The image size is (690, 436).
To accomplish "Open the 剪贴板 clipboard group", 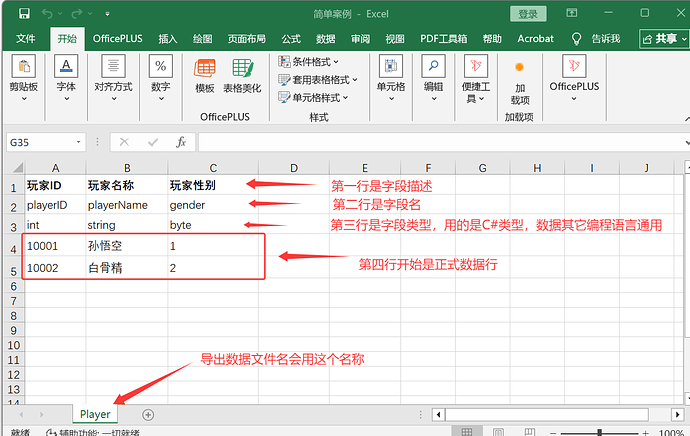I will [24, 79].
